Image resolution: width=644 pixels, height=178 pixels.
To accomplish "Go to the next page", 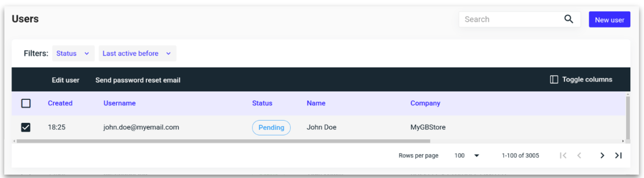I will pos(602,156).
